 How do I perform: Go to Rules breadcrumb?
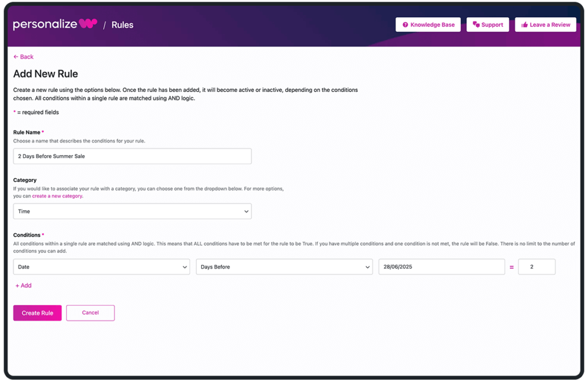tap(122, 25)
